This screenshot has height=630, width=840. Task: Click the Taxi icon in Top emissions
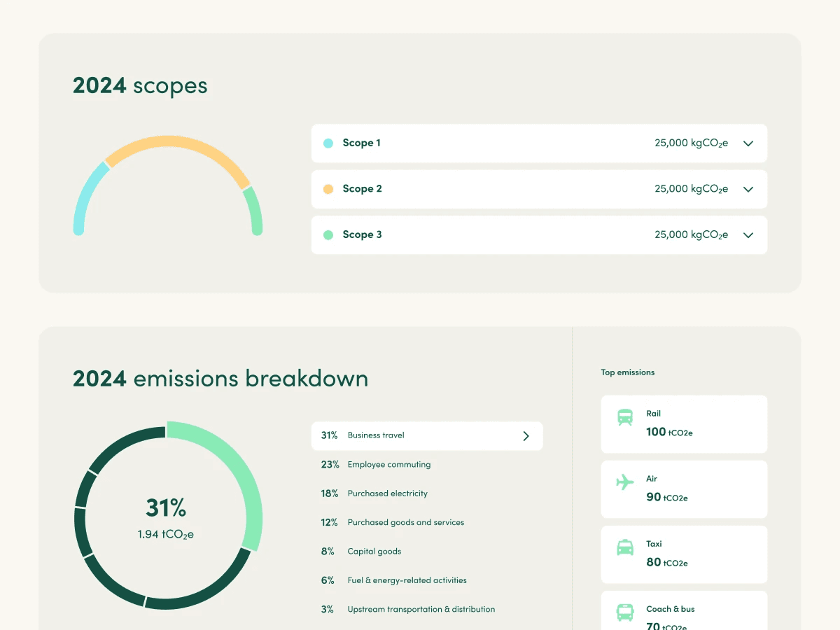point(624,548)
